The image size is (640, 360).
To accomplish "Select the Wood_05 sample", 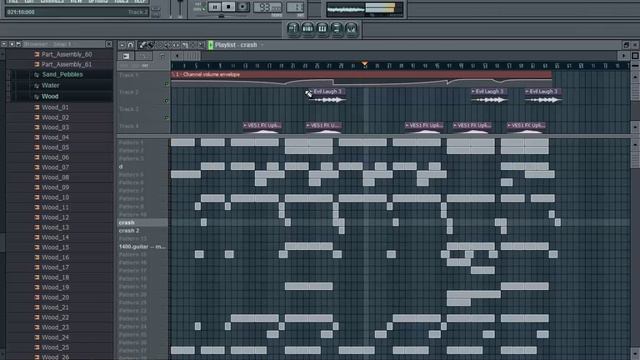I will coord(55,147).
